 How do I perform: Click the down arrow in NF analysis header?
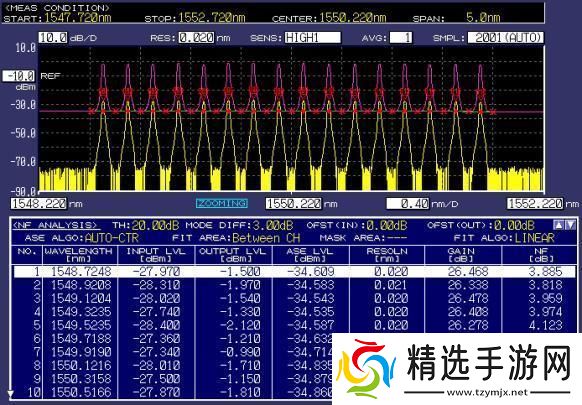570,225
